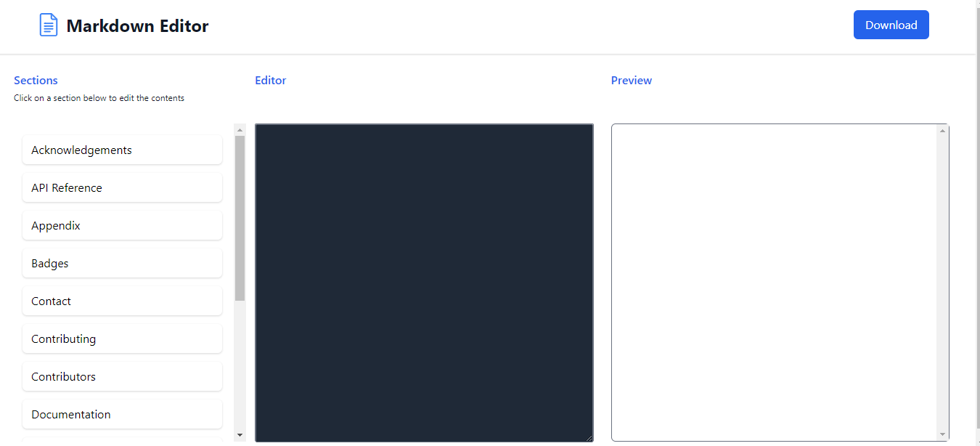Click the Preview pane heading
The width and height of the screenshot is (980, 446).
[631, 80]
